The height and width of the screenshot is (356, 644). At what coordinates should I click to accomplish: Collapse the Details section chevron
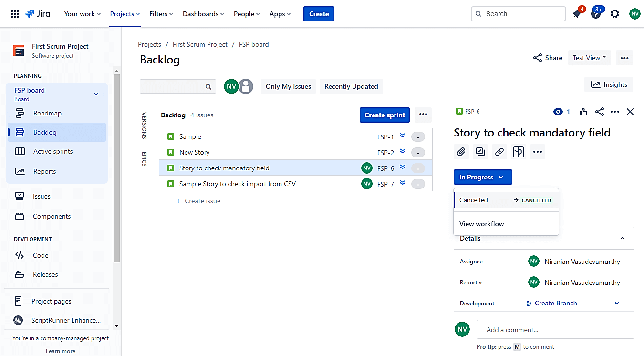click(x=622, y=238)
